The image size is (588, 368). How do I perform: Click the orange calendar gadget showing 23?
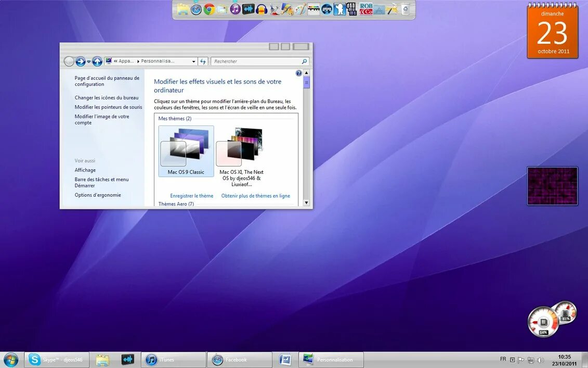552,32
